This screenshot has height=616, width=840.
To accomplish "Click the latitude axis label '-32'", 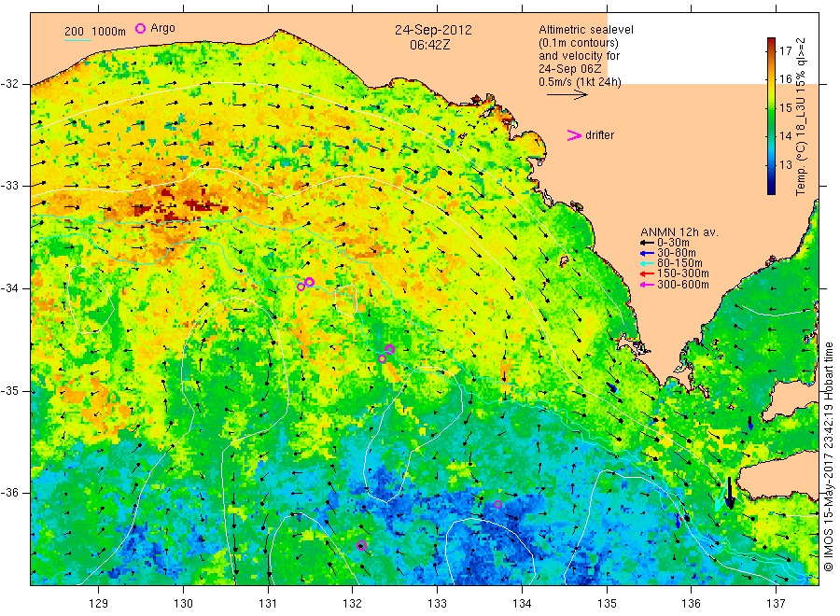I will (x=9, y=84).
